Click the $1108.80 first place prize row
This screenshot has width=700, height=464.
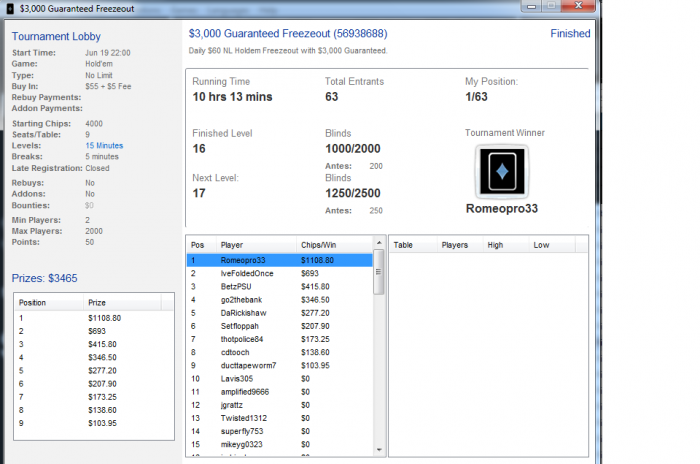click(94, 318)
